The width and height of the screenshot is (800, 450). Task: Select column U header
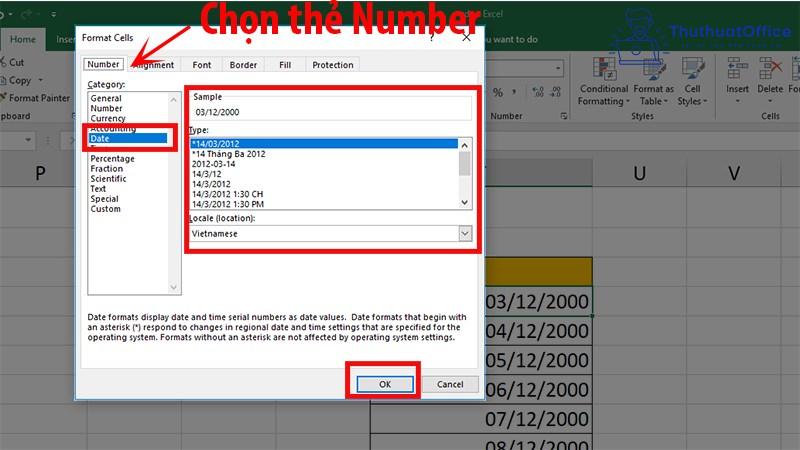[640, 173]
